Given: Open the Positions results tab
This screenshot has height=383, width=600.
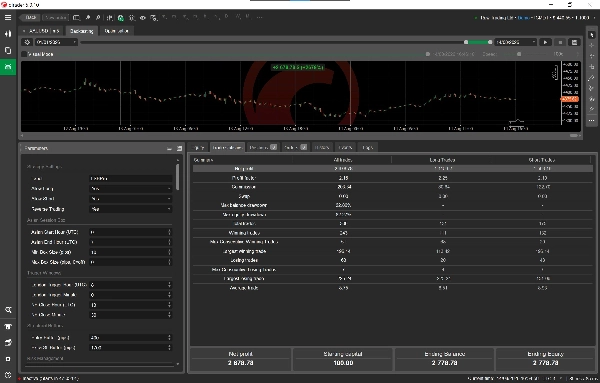Looking at the screenshot, I should [263, 147].
